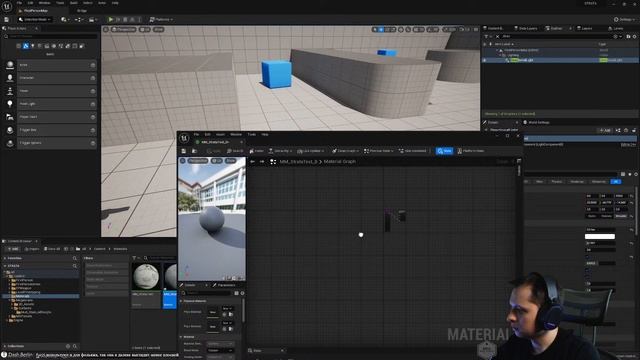This screenshot has height=360, width=640.
Task: Click the Import button in Content Browser
Action: tap(31, 249)
